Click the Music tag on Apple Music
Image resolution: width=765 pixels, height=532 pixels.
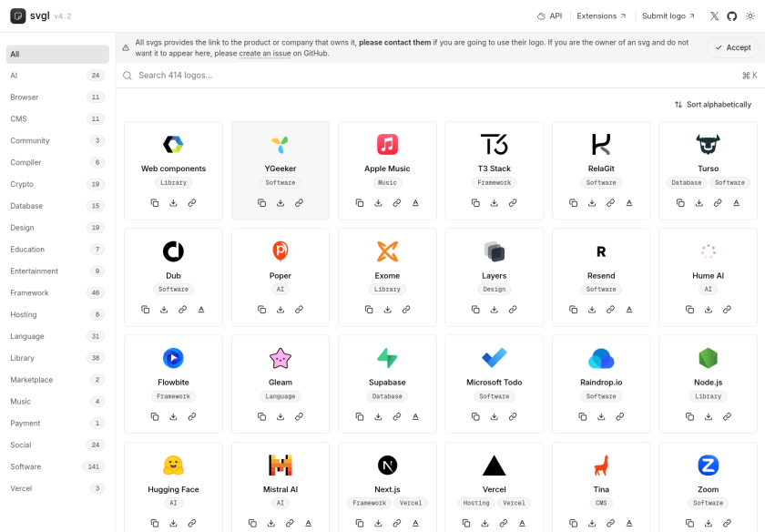tap(387, 182)
